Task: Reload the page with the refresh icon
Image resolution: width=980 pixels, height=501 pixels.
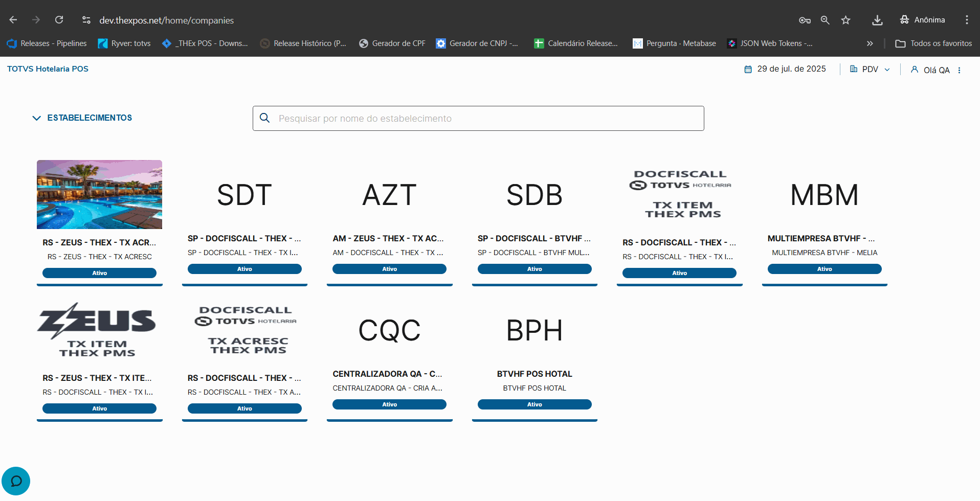Action: point(59,20)
